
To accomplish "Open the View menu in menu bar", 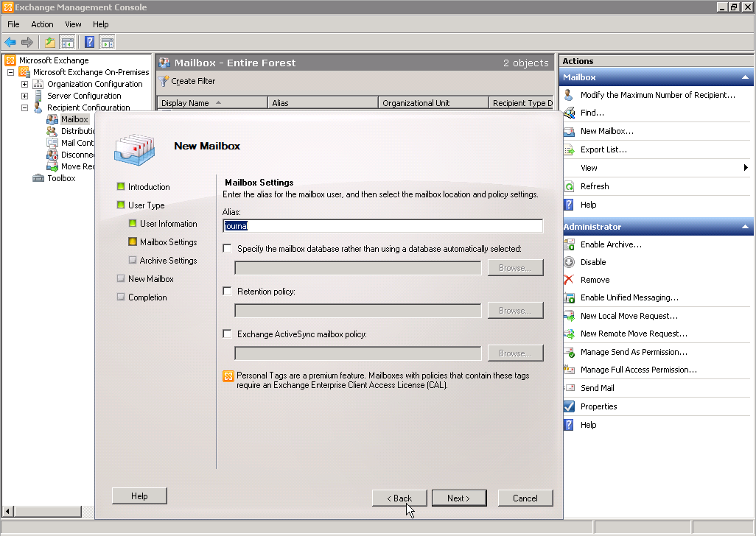I will 73,24.
